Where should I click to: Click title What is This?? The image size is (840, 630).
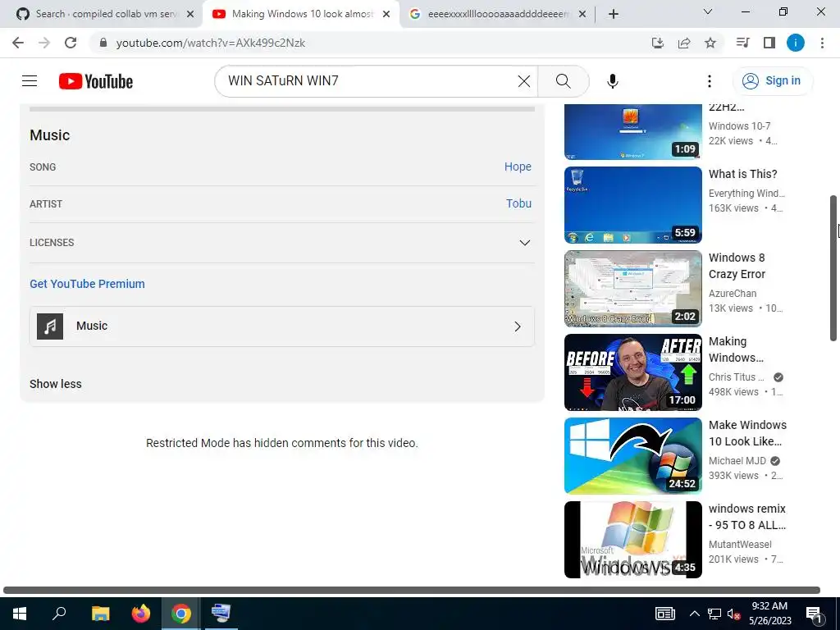point(742,174)
